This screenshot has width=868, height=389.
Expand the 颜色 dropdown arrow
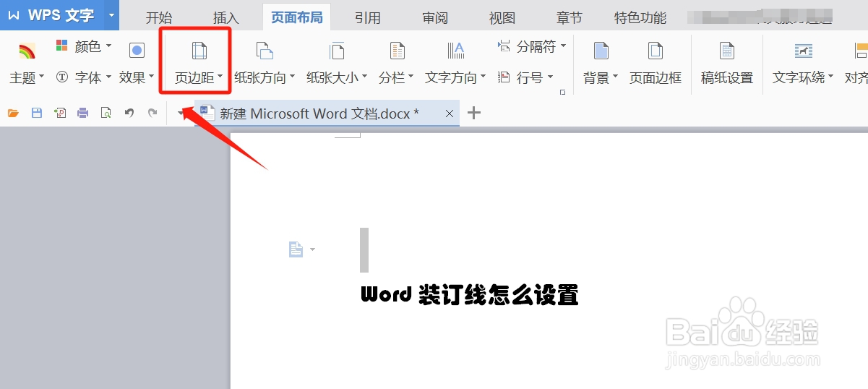(x=109, y=46)
